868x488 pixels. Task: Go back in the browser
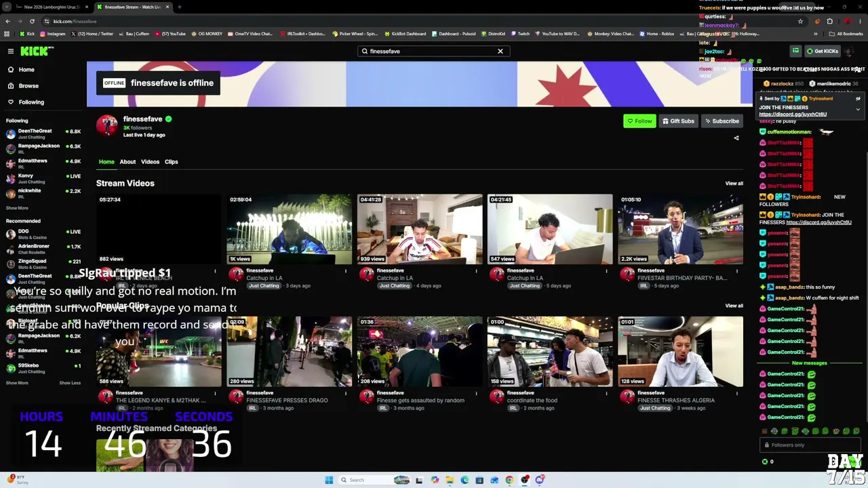pyautogui.click(x=7, y=21)
